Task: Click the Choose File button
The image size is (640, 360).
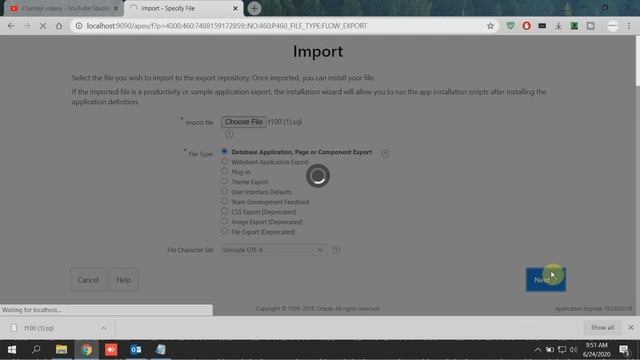Action: 244,122
